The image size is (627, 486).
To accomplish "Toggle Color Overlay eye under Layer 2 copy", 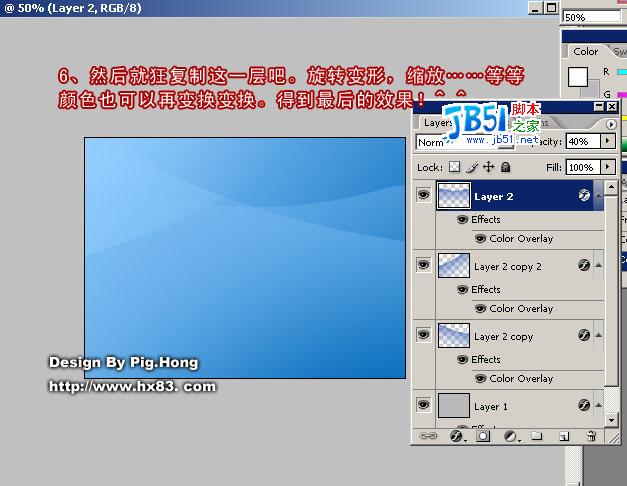I will (480, 378).
